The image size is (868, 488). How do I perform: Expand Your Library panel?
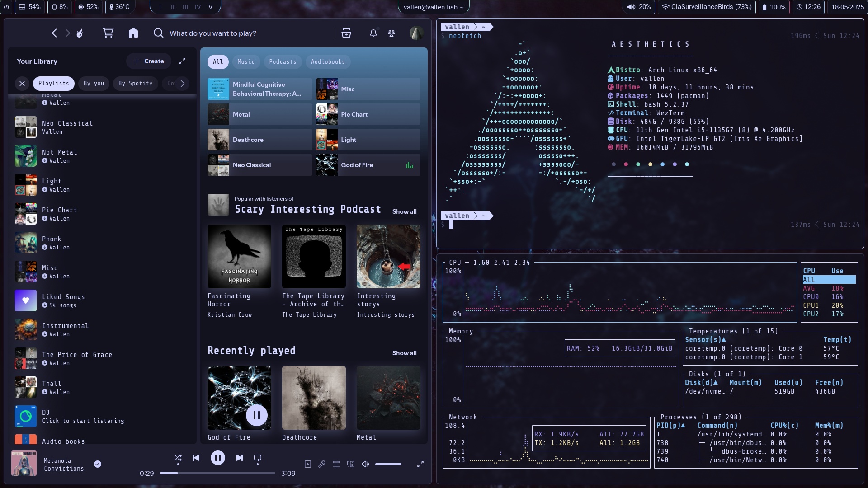click(x=182, y=61)
